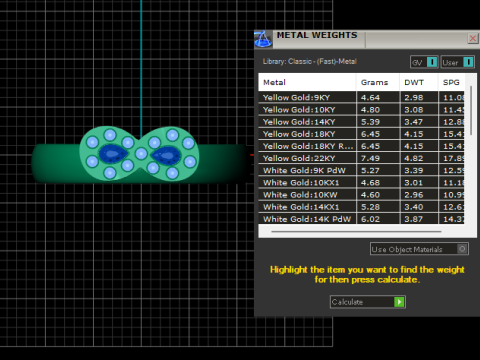The height and width of the screenshot is (360, 480).
Task: Sort by the DWT column header
Action: click(419, 82)
